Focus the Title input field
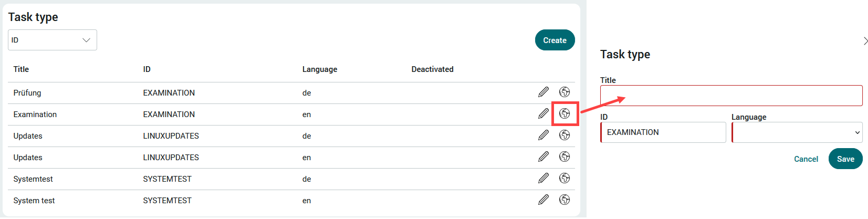 pyautogui.click(x=731, y=96)
